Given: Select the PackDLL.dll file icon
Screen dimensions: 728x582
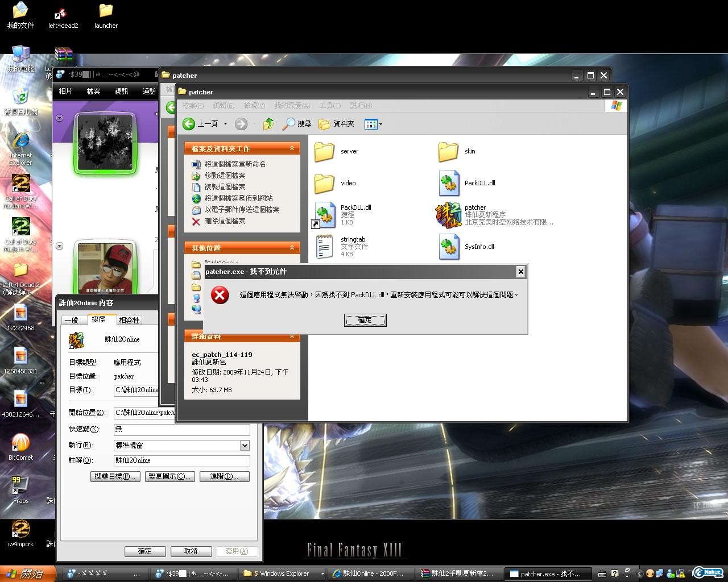Looking at the screenshot, I should (x=449, y=183).
